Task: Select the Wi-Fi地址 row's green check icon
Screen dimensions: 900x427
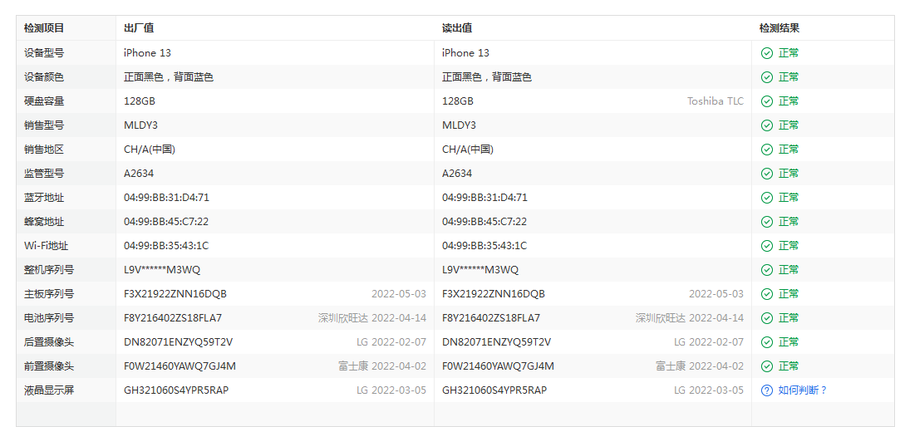Action: tap(767, 246)
